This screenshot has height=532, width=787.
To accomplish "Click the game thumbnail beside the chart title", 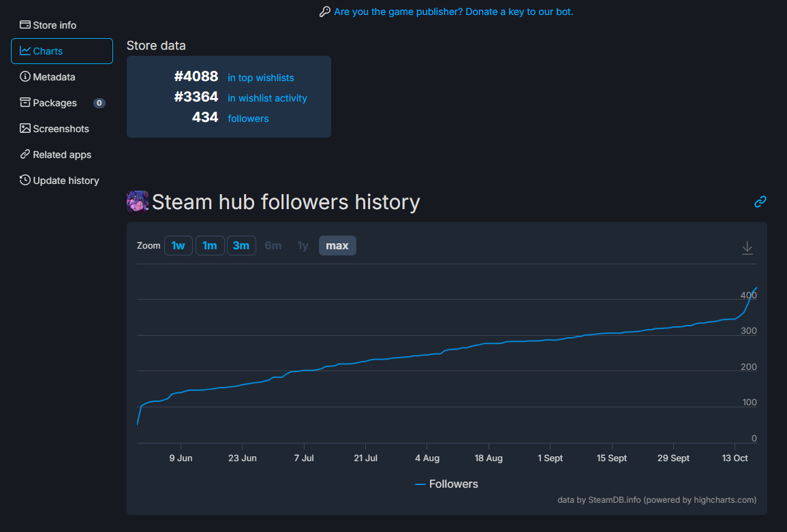I will point(138,202).
